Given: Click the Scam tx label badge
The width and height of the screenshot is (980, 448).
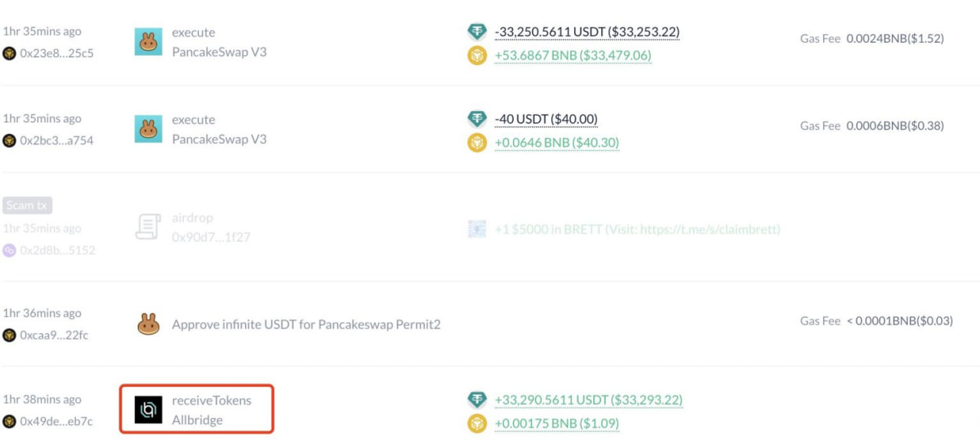Looking at the screenshot, I should (x=28, y=205).
